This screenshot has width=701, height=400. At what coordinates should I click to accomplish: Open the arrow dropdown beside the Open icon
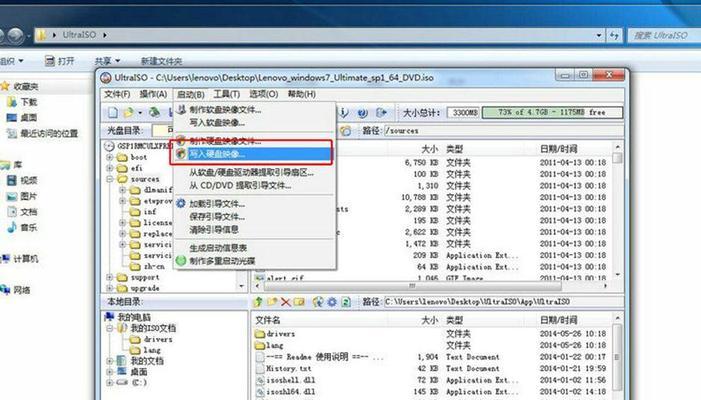point(140,113)
